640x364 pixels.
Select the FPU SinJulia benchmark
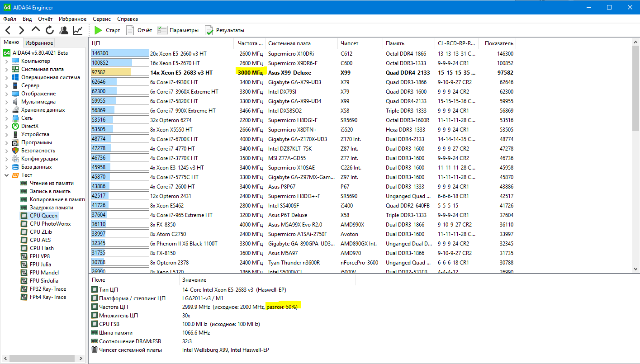coord(40,281)
